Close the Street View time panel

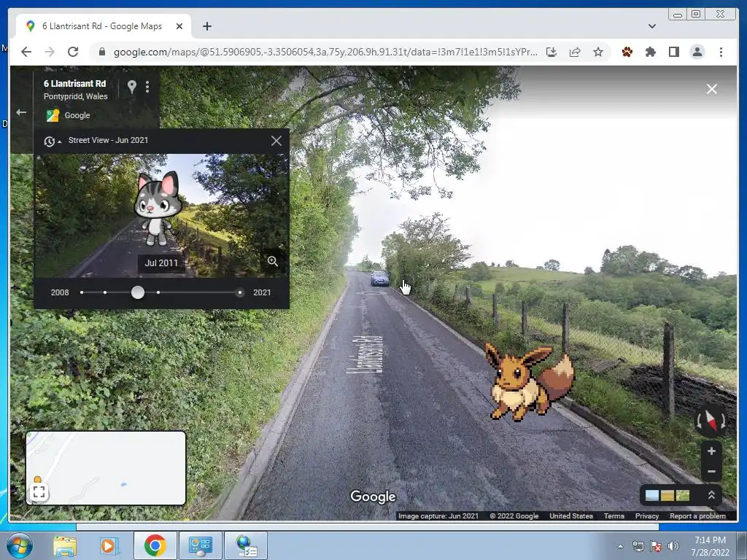(x=276, y=141)
